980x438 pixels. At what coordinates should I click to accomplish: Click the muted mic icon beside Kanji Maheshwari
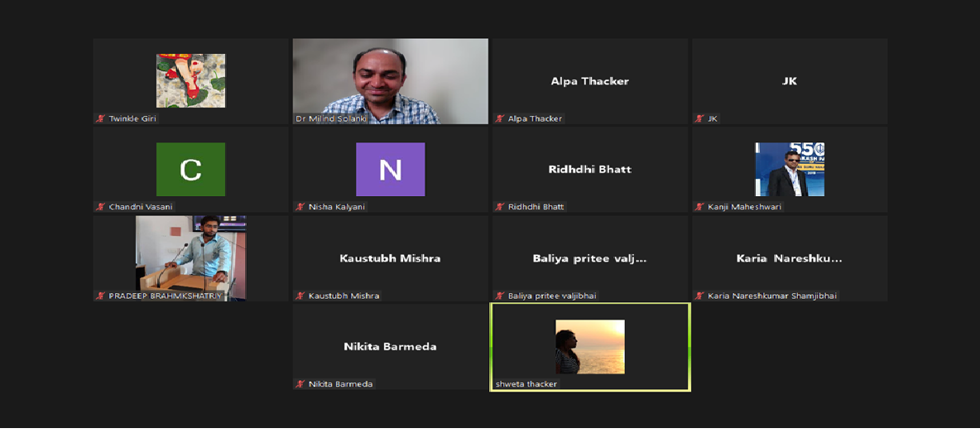699,207
